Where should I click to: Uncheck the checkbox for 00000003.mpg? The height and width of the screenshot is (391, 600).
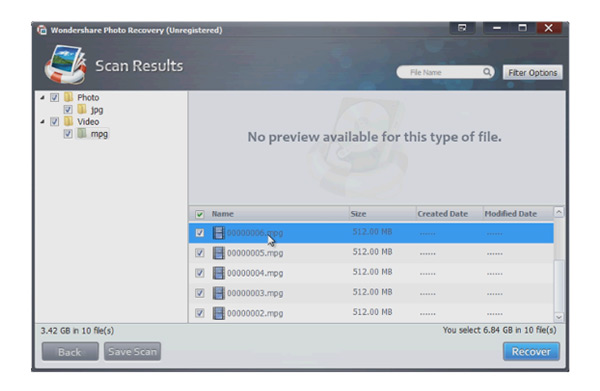click(200, 293)
